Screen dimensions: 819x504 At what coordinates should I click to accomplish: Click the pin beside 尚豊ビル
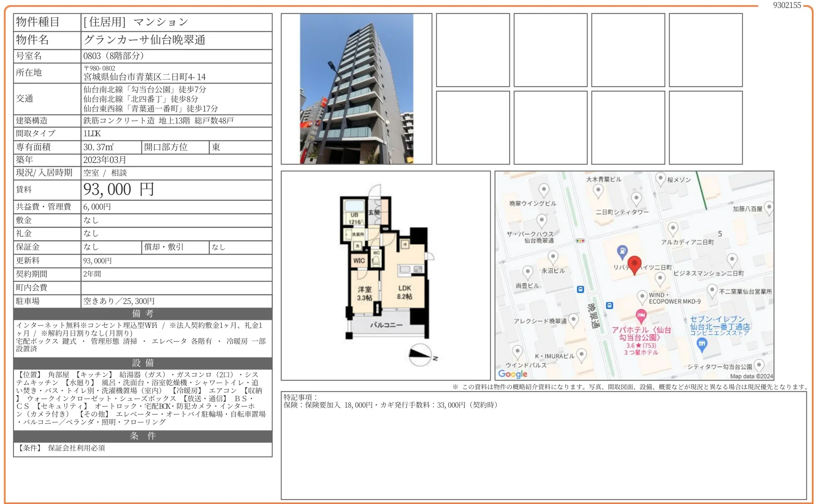click(527, 271)
